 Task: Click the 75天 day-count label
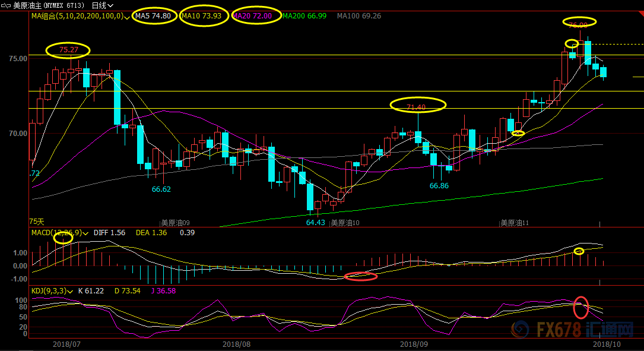click(x=37, y=222)
